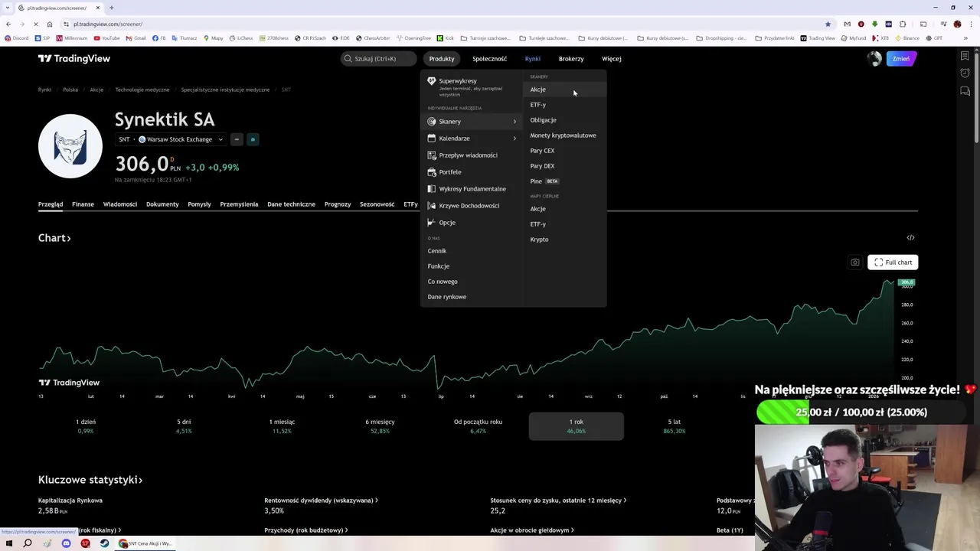This screenshot has height=551, width=980.
Task: Open the Gmail bookmark
Action: [x=136, y=38]
